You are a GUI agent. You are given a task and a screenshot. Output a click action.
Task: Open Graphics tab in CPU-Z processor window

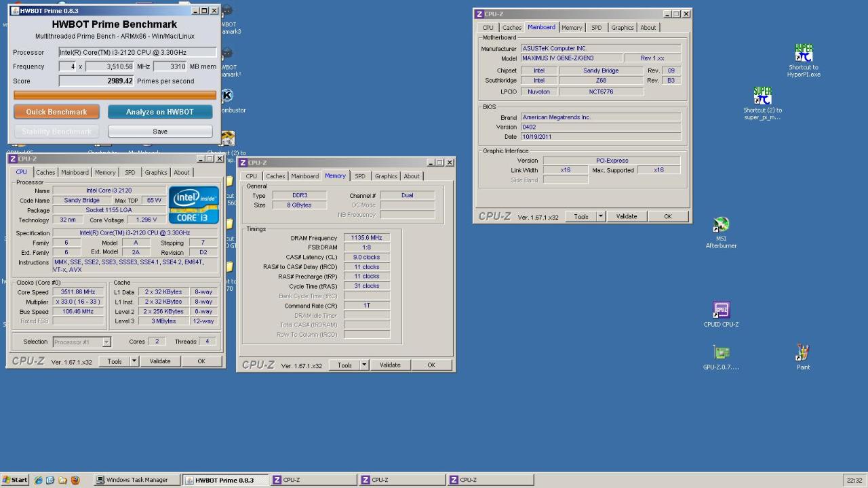(x=155, y=172)
